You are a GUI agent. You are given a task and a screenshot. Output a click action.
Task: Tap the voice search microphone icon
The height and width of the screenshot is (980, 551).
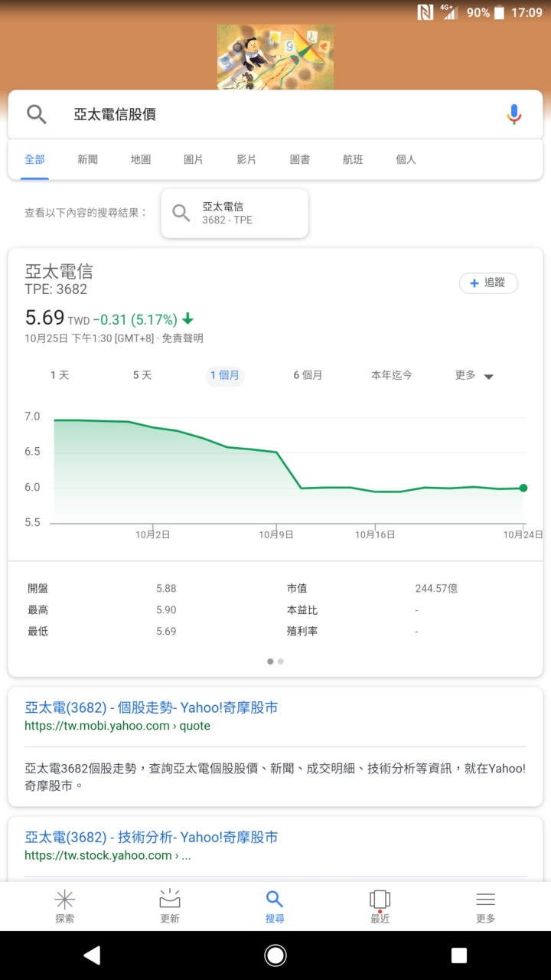pos(514,114)
